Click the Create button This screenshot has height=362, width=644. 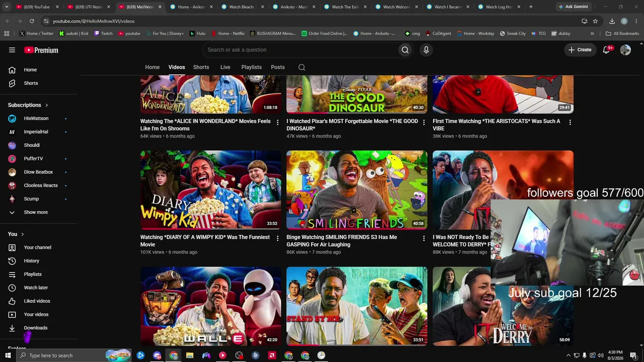tap(580, 50)
